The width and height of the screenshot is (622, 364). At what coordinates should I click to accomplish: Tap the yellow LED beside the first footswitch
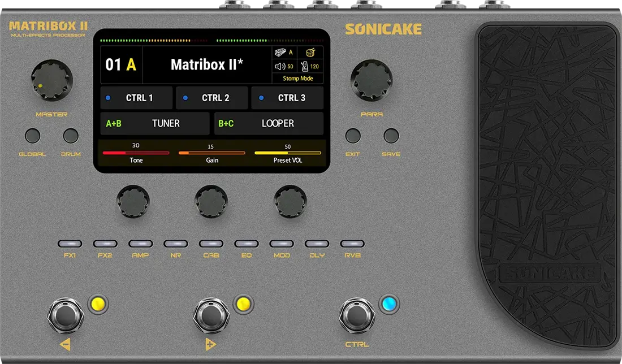[98, 304]
